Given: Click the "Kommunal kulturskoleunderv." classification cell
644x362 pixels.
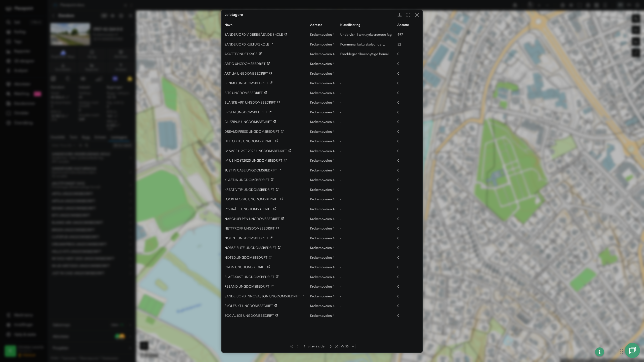Looking at the screenshot, I should pyautogui.click(x=363, y=44).
